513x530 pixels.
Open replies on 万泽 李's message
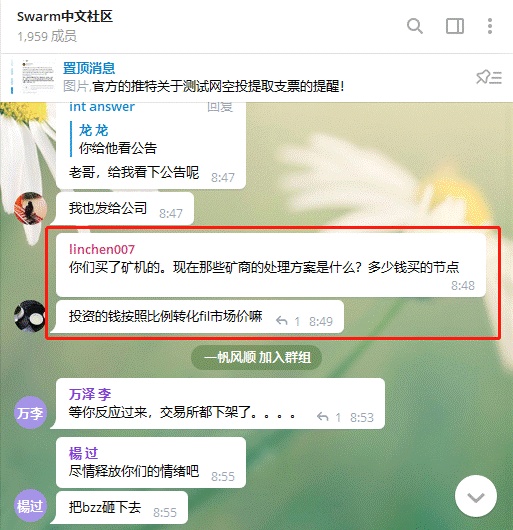click(328, 417)
